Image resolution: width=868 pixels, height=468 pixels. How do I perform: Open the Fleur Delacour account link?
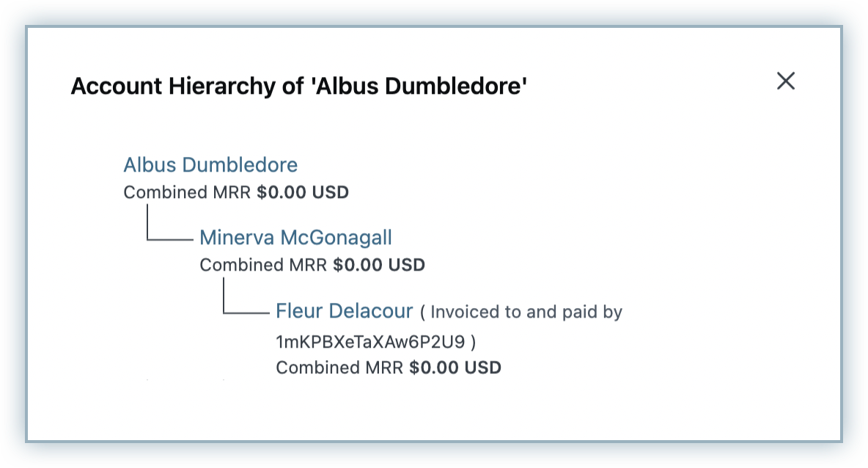(345, 311)
